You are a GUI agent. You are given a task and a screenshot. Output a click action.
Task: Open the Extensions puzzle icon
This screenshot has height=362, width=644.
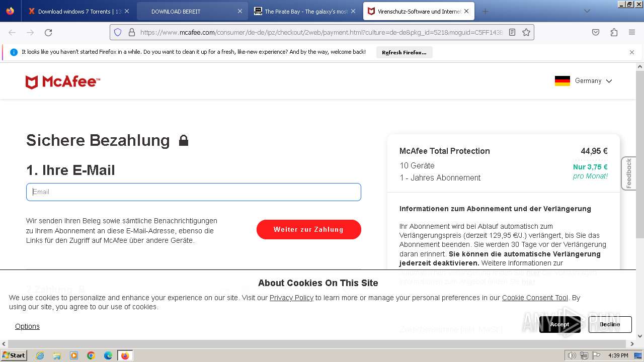[x=614, y=32]
